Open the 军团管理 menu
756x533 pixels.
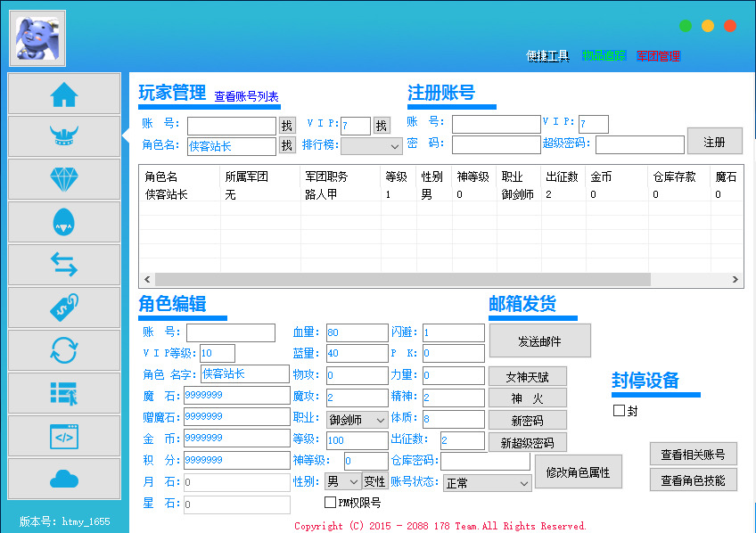coord(658,56)
